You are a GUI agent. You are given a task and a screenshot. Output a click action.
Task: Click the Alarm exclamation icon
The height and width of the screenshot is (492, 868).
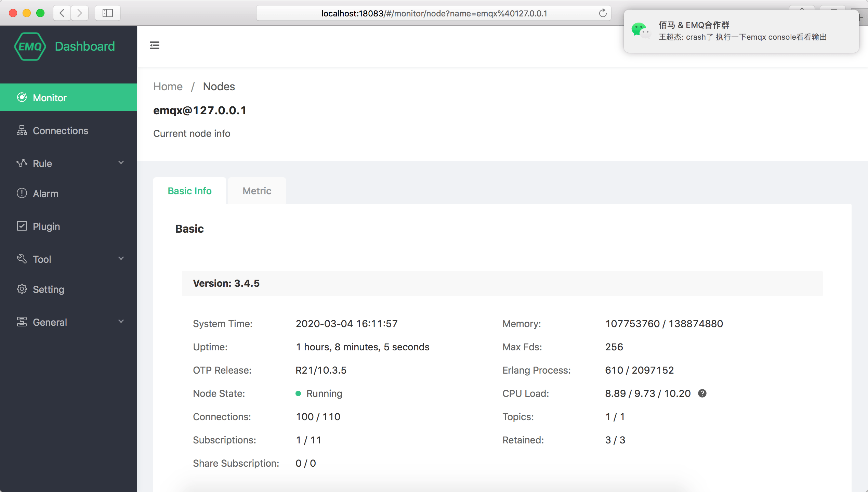coord(22,193)
